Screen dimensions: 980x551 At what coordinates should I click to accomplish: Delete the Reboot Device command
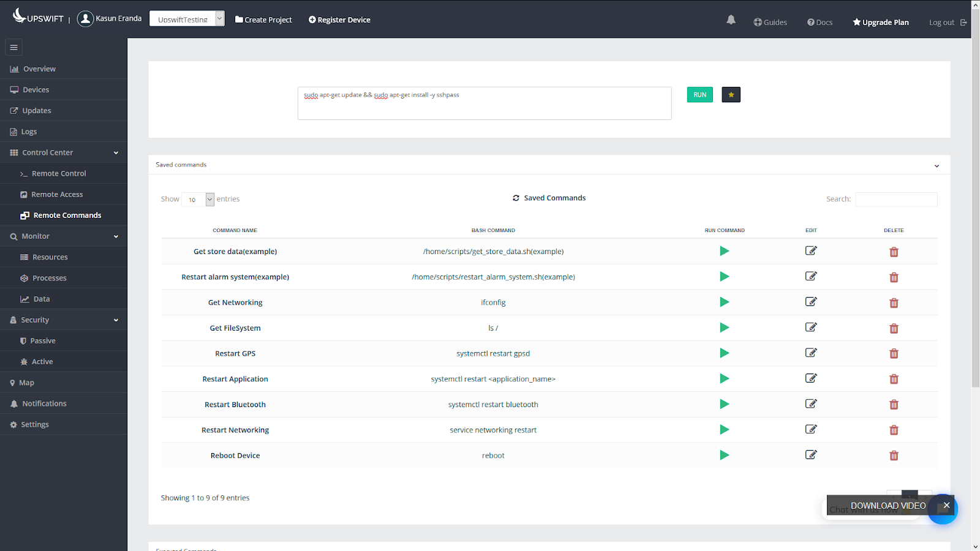coord(894,455)
